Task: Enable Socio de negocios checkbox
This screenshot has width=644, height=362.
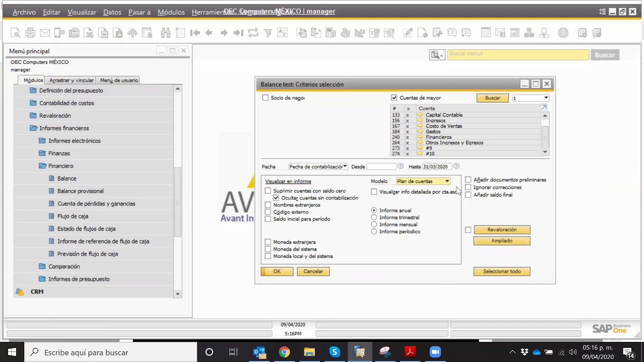Action: [x=265, y=98]
